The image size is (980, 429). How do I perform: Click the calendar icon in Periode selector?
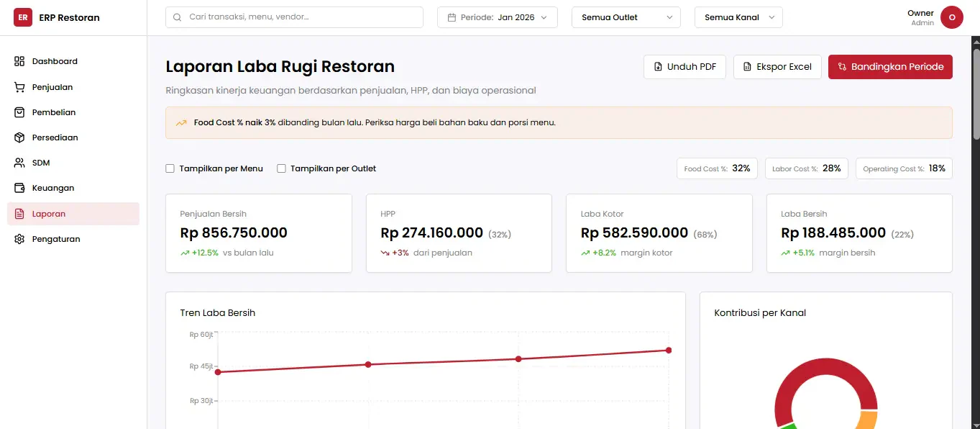(452, 17)
